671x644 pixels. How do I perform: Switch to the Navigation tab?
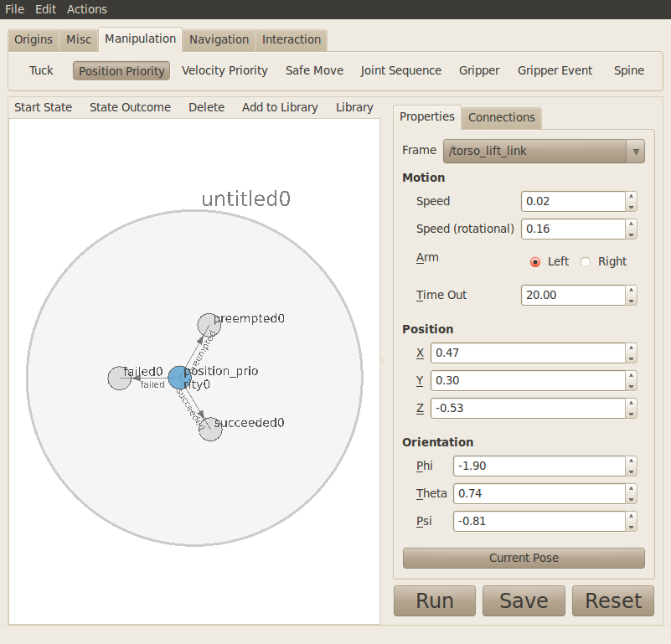click(x=219, y=39)
